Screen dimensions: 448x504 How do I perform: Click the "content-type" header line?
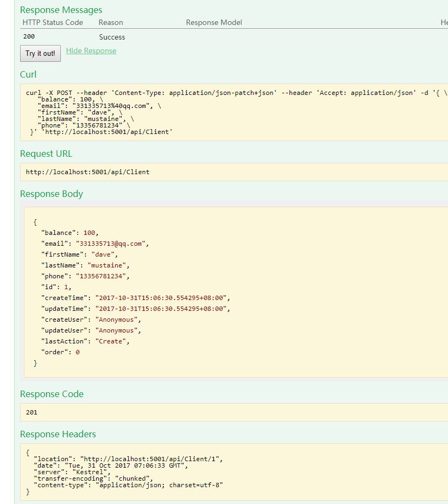click(x=128, y=485)
